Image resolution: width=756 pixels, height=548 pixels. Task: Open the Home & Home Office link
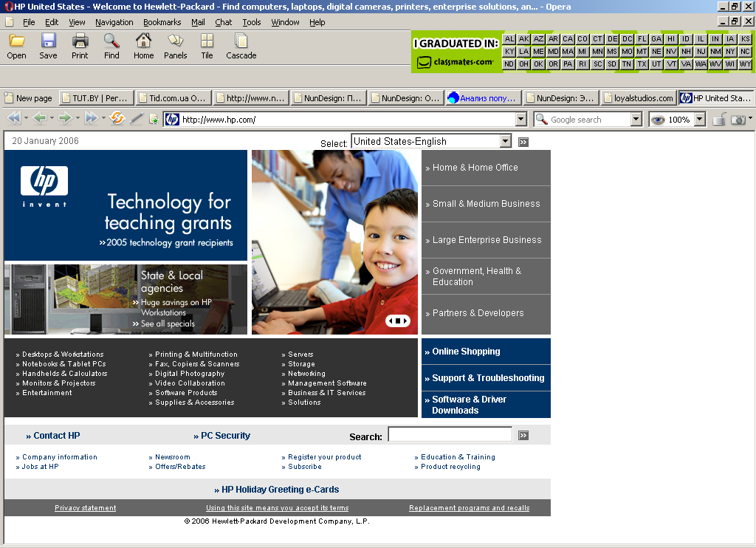475,168
